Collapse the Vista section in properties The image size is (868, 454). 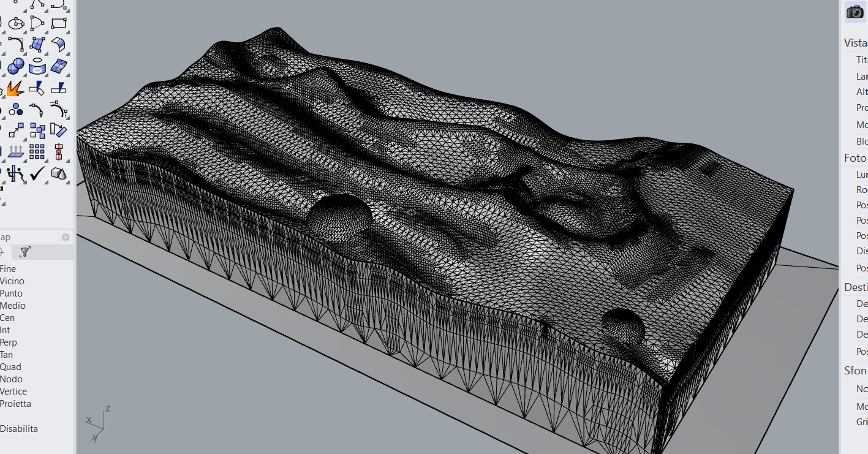(x=855, y=43)
